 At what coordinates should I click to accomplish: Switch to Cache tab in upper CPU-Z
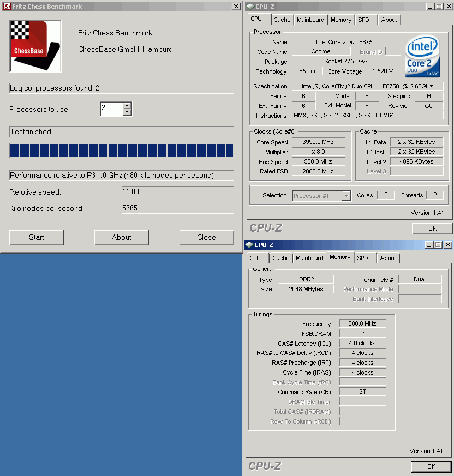pos(282,20)
